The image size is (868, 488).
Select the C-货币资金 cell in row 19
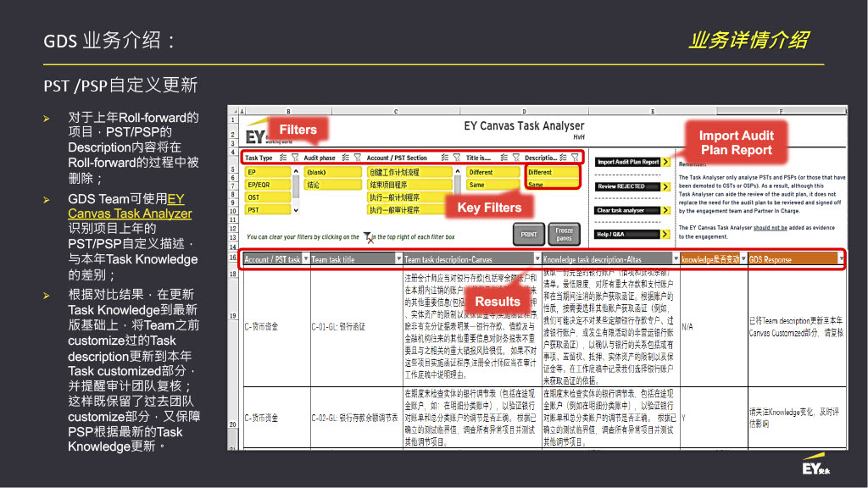pyautogui.click(x=277, y=327)
